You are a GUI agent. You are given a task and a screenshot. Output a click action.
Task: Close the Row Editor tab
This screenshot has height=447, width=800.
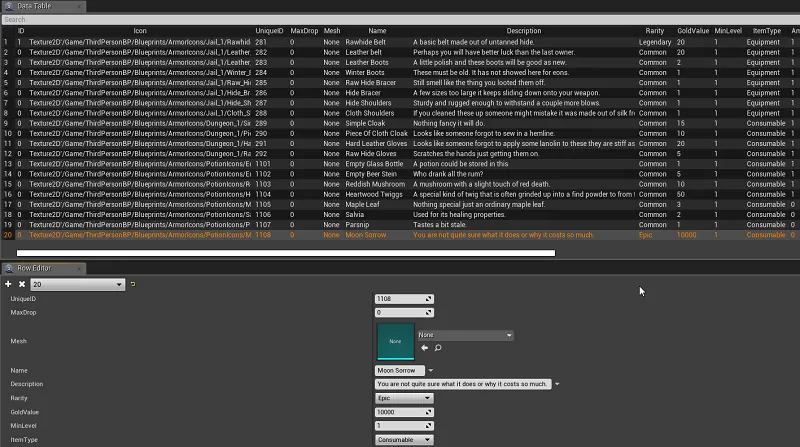(79, 268)
